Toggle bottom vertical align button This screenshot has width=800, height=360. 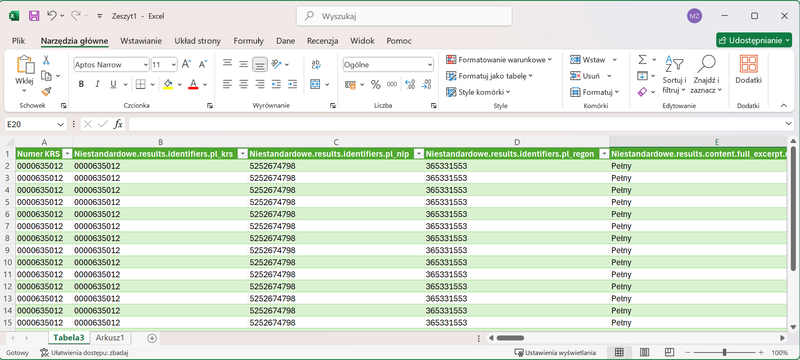pyautogui.click(x=260, y=64)
